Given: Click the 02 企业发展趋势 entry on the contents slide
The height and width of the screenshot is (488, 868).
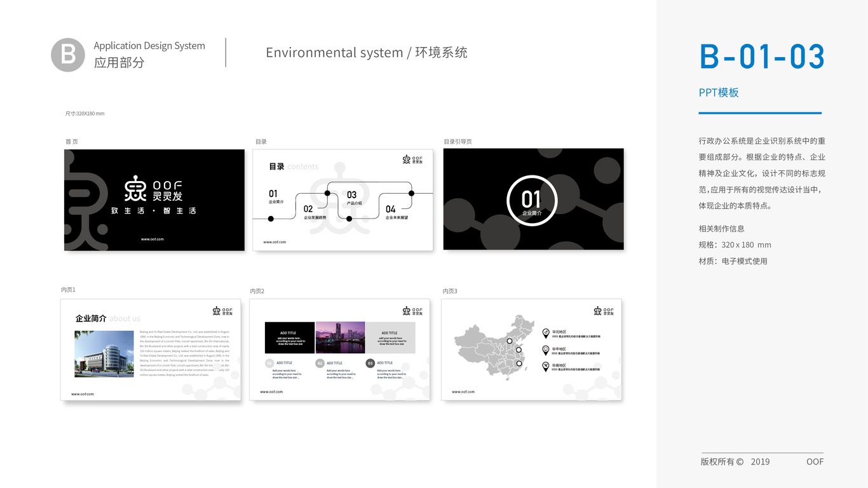Looking at the screenshot, I should 315,212.
